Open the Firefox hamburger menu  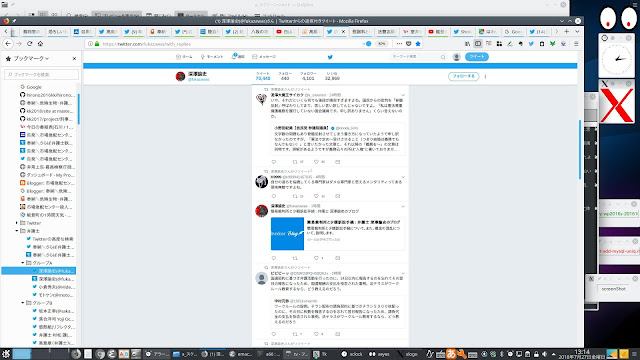pyautogui.click(x=576, y=44)
